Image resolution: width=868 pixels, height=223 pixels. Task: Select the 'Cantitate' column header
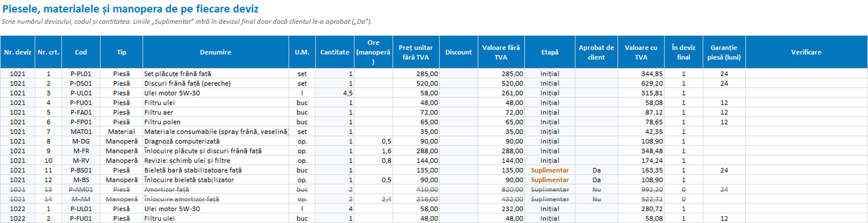coord(334,52)
